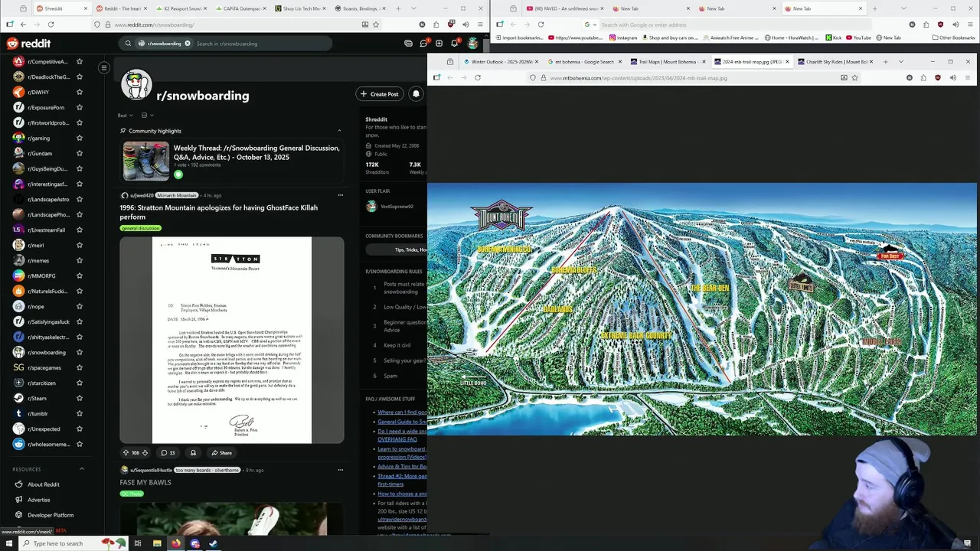
Task: Open options menu on the Stratton Mountain post
Action: click(340, 195)
